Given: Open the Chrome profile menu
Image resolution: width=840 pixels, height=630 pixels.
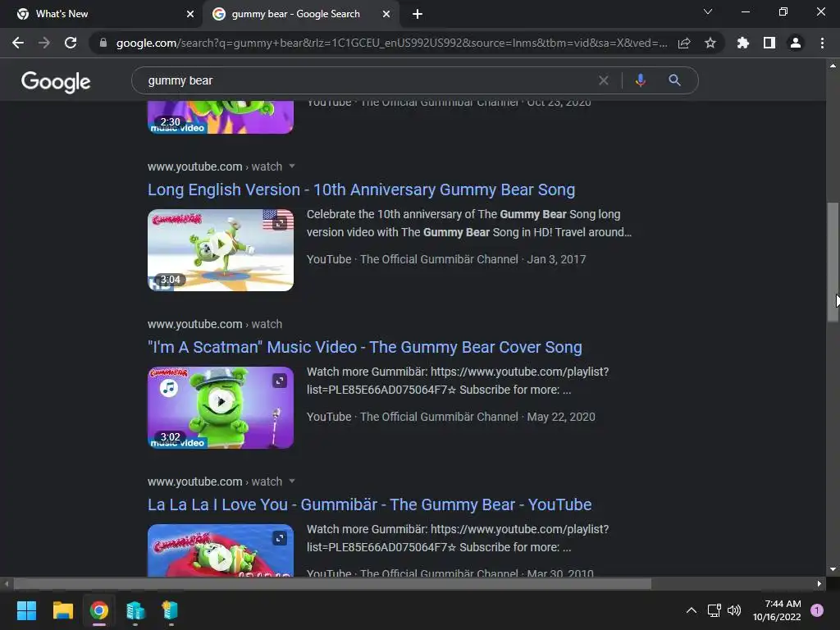Looking at the screenshot, I should [796, 43].
